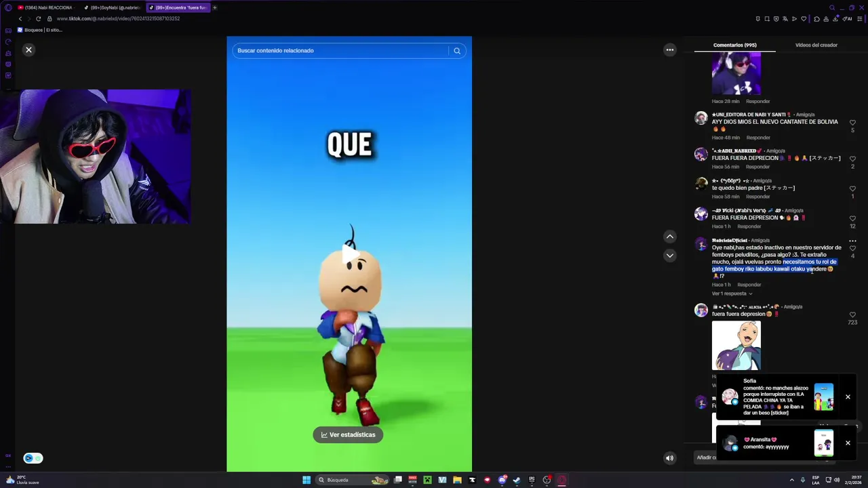Click the snapshot capture icon in toolbar

pyautogui.click(x=767, y=19)
